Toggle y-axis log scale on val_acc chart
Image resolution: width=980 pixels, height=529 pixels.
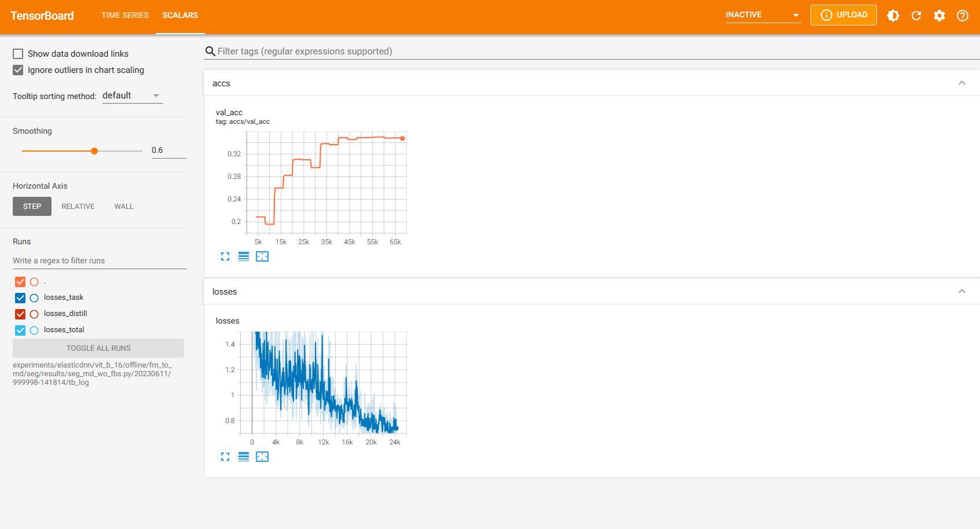point(244,256)
